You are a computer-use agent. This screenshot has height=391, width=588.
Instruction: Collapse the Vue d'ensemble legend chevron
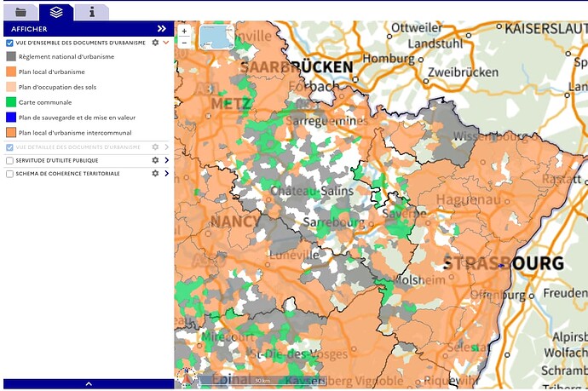[166, 42]
